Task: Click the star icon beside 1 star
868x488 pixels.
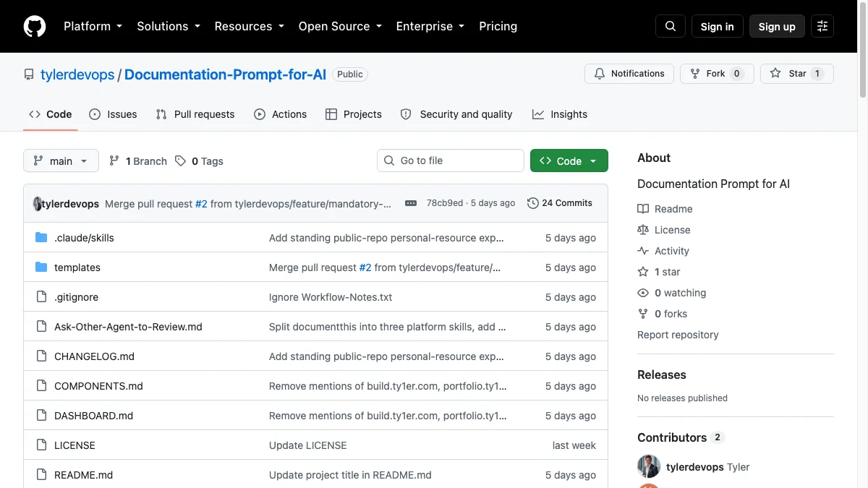Action: pyautogui.click(x=643, y=272)
